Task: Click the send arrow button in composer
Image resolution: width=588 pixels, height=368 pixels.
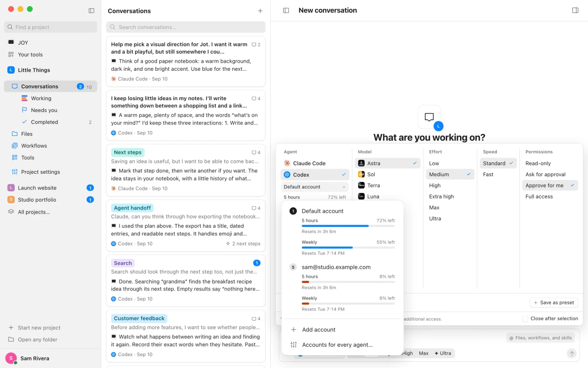Action: coord(572,353)
